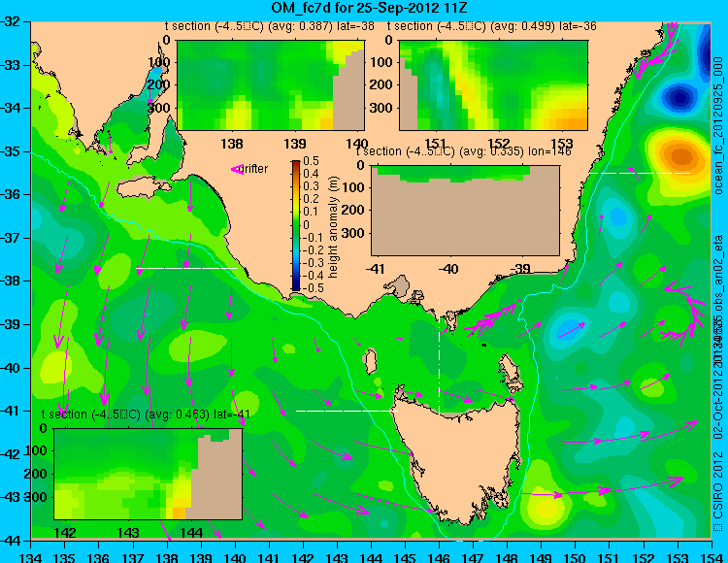Click the 0.2 tick label on the color bar
The image size is (728, 563).
[311, 199]
